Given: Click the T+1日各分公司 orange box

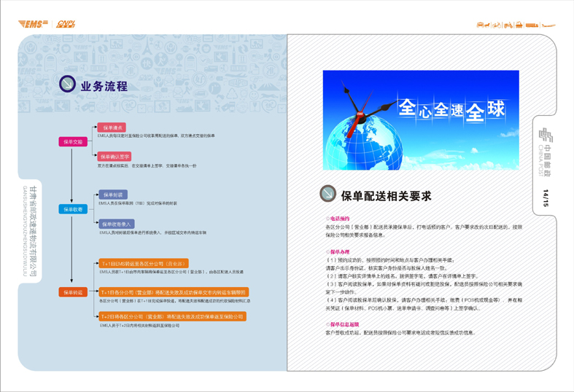Looking at the screenshot, I should 174,292.
